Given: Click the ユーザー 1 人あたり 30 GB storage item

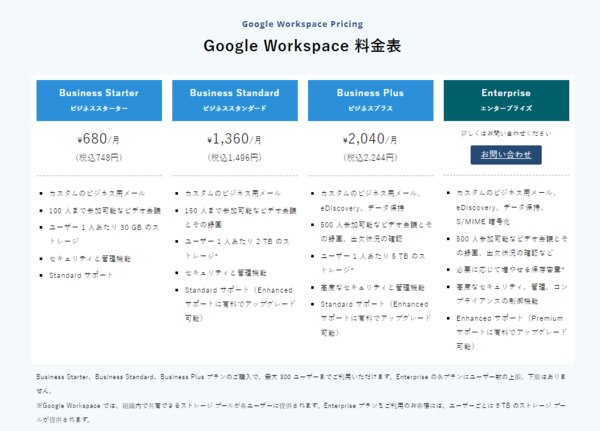Looking at the screenshot, I should pos(103,234).
